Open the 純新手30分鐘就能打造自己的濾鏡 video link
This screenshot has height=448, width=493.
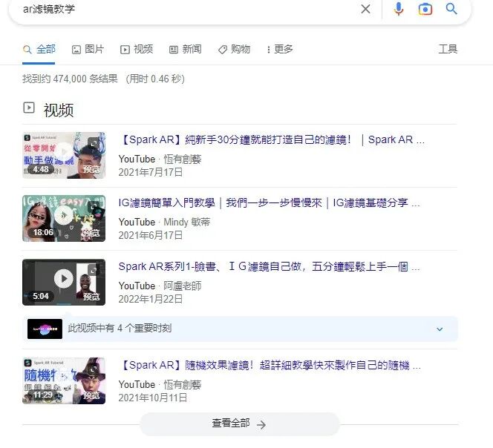(272, 139)
